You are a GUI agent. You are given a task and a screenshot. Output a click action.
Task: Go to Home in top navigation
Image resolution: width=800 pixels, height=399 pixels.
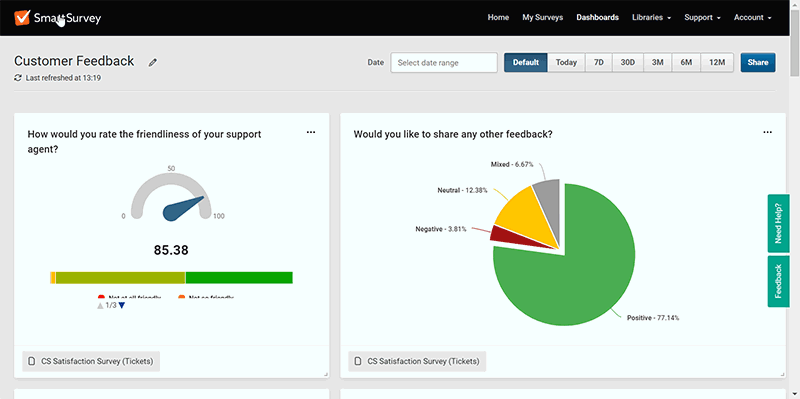point(498,17)
